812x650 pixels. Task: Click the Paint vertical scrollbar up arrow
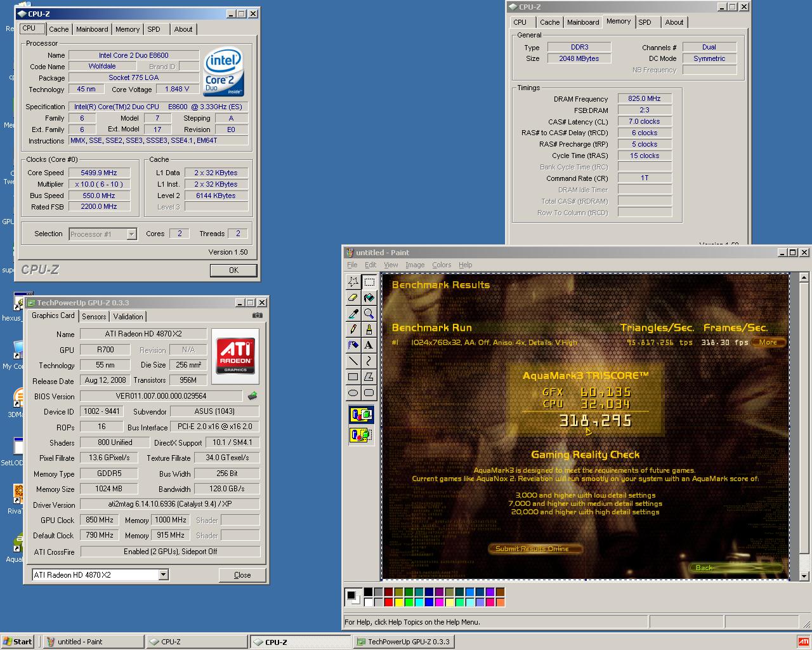pos(804,277)
